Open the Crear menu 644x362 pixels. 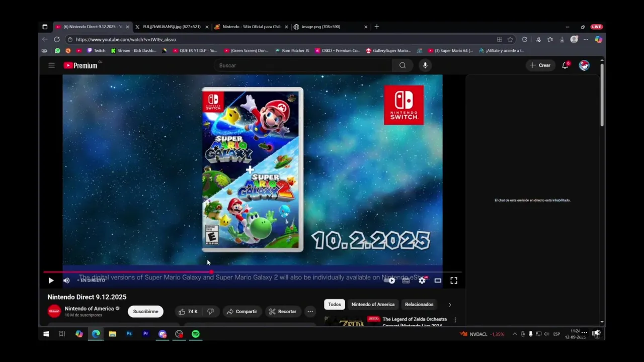pyautogui.click(x=540, y=65)
